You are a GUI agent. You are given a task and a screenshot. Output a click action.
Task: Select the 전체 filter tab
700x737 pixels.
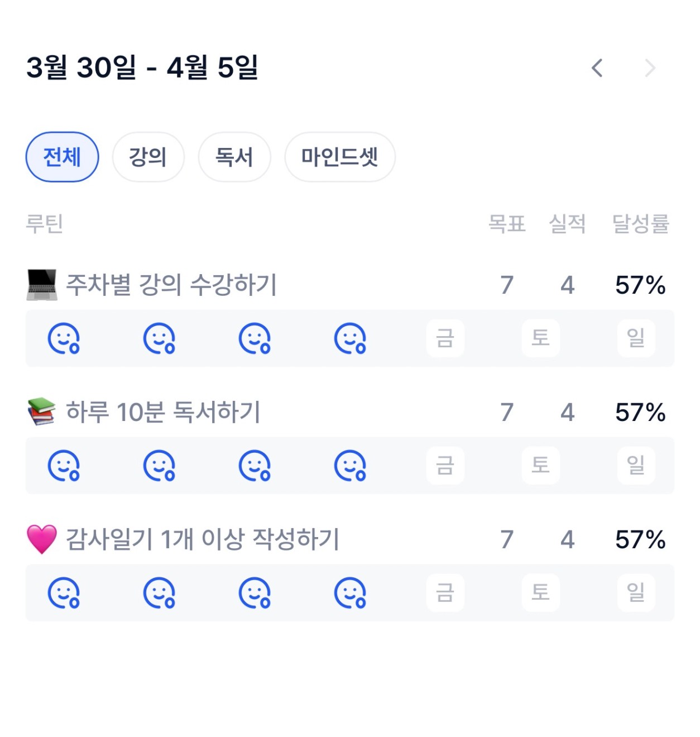63,157
